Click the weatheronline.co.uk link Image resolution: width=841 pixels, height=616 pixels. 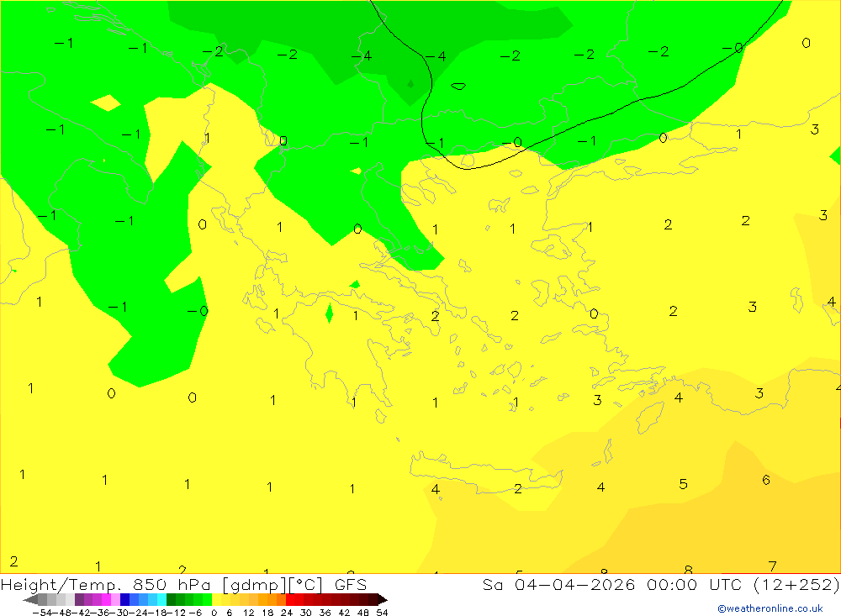(x=770, y=608)
